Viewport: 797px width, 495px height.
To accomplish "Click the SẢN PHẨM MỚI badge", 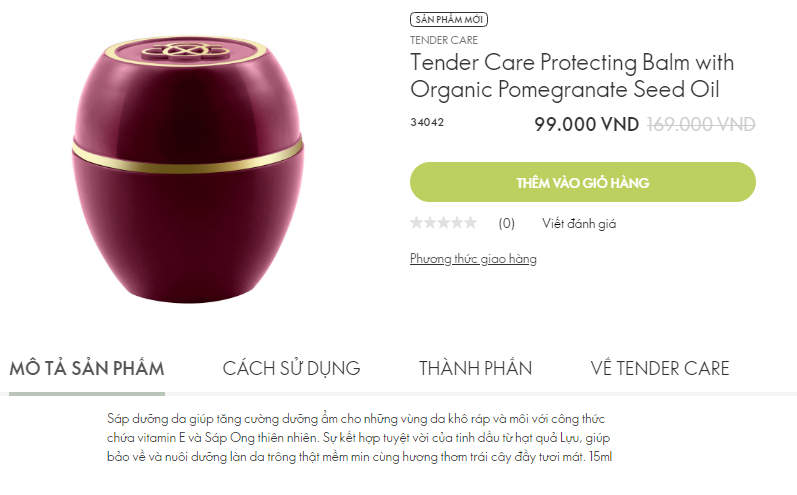I will click(x=449, y=19).
